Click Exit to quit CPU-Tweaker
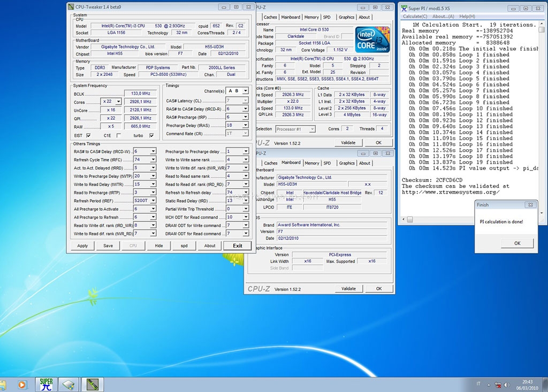 click(238, 245)
